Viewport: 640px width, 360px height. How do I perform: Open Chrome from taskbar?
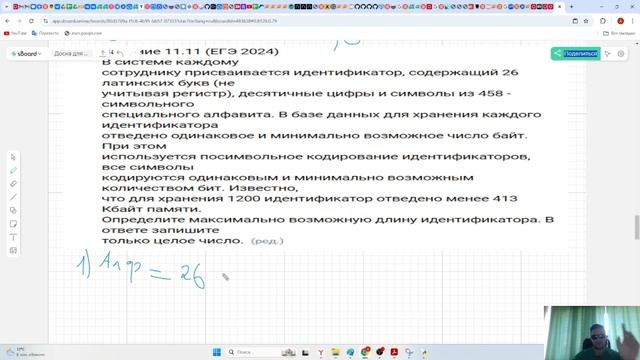click(x=365, y=352)
